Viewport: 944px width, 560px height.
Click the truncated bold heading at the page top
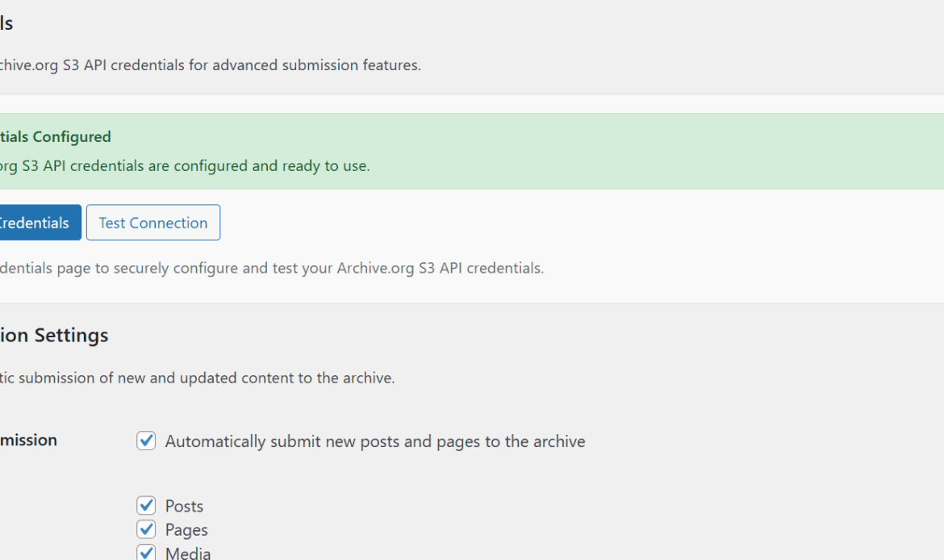click(6, 23)
